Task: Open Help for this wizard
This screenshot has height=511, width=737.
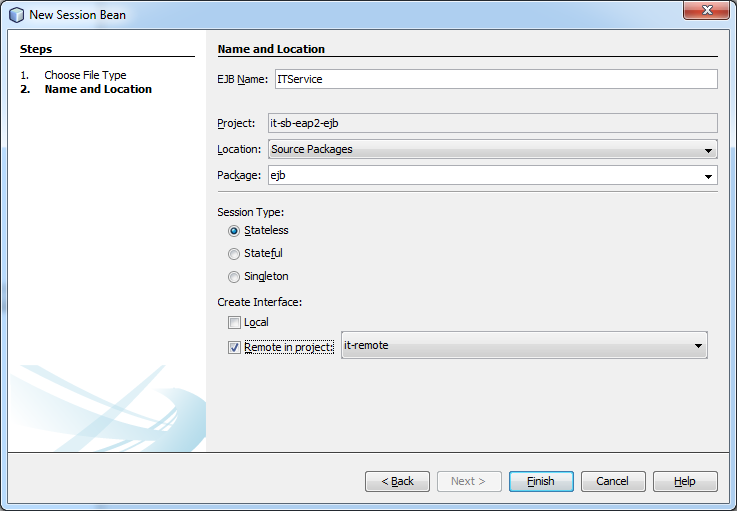Action: pos(685,481)
